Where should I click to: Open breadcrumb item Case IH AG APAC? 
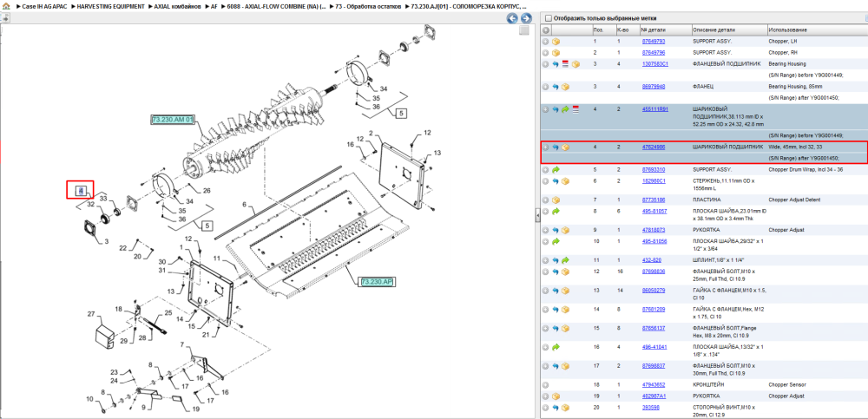coord(45,5)
